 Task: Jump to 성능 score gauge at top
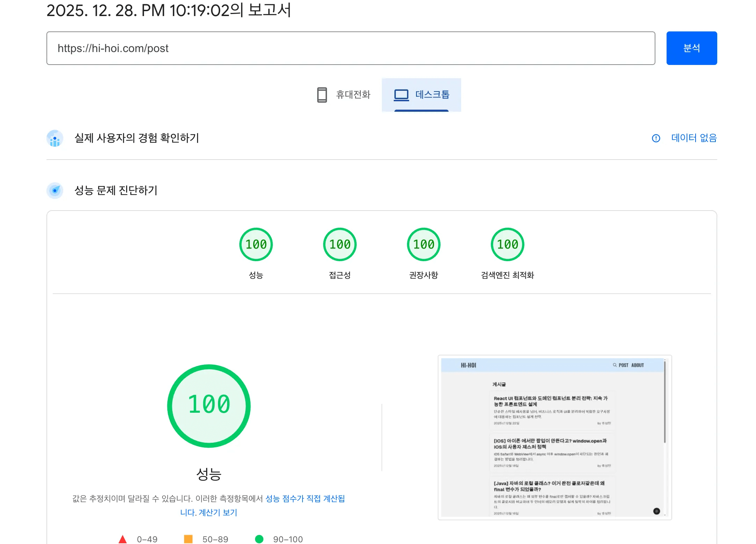pyautogui.click(x=256, y=244)
